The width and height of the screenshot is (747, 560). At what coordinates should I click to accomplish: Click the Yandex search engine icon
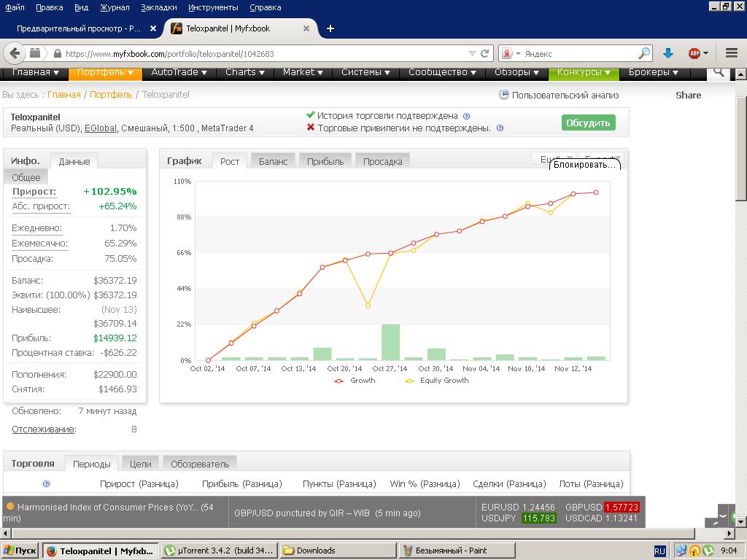[507, 53]
